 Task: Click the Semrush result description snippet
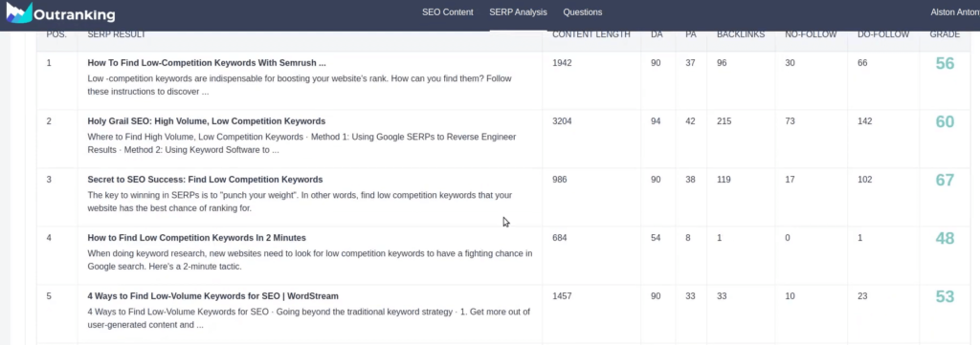pos(300,85)
